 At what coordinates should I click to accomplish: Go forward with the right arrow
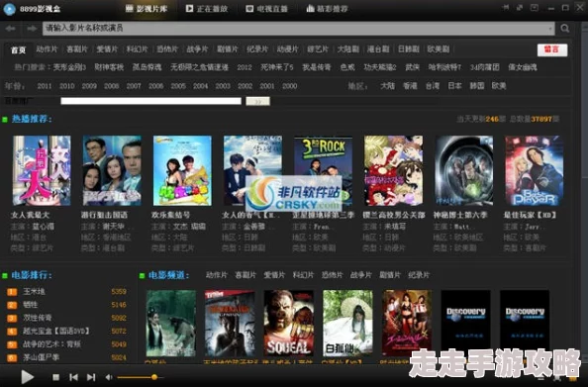32,29
